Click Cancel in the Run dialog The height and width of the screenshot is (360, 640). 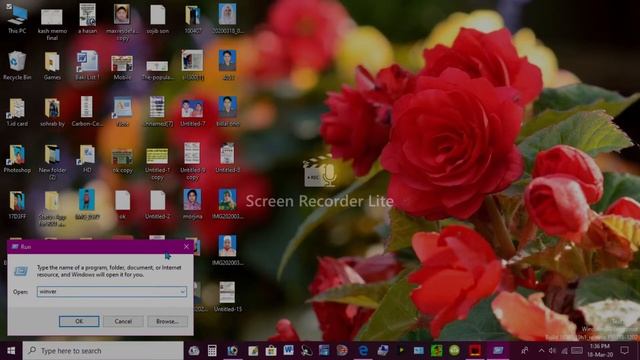tap(123, 321)
